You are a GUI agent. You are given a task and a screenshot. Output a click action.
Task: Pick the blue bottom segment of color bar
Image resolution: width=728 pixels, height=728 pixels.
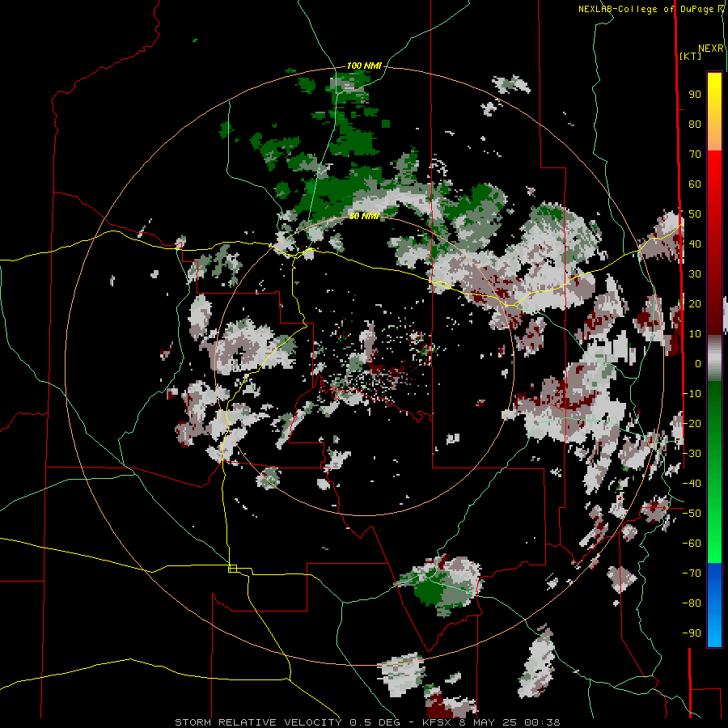pos(714,604)
